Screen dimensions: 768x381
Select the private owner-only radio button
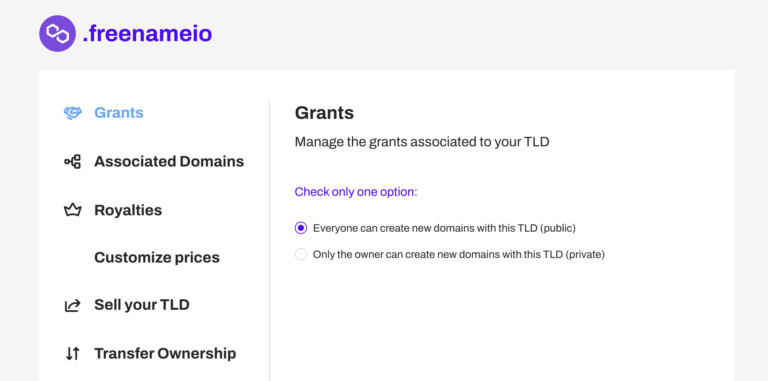(301, 254)
